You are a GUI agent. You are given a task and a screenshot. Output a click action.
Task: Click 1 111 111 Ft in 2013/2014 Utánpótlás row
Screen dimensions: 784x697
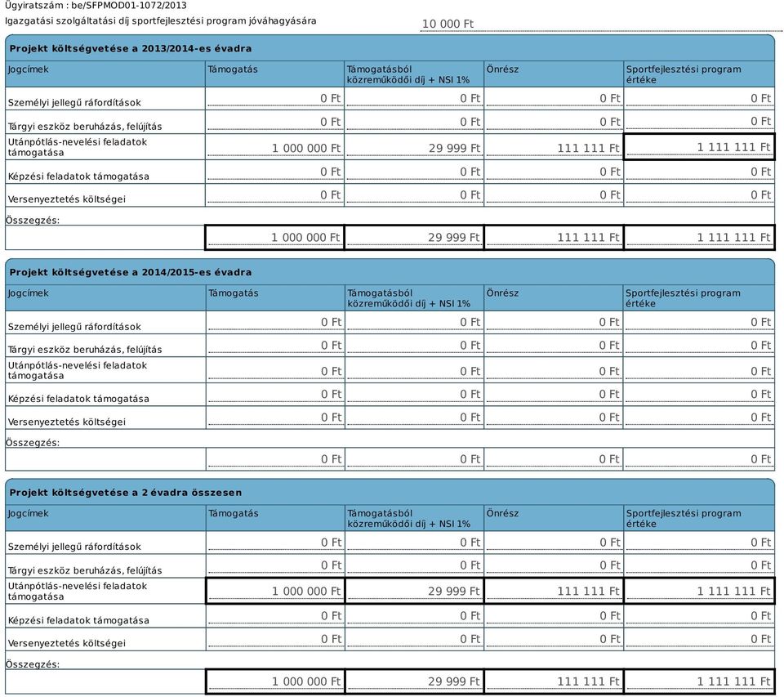tap(699, 146)
